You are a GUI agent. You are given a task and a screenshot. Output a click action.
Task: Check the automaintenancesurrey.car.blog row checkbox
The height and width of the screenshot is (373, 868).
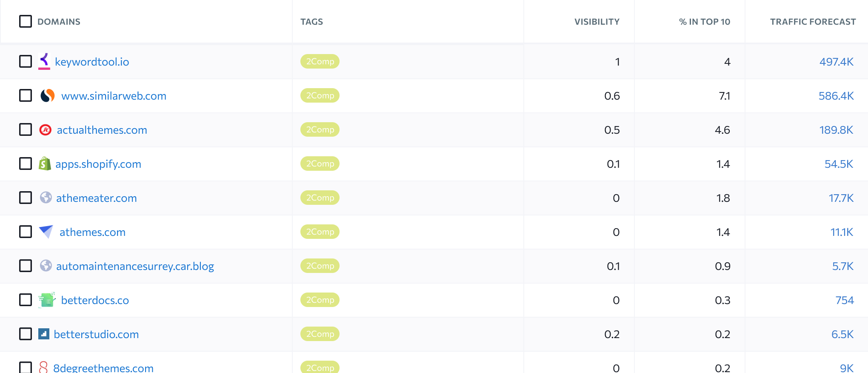pos(26,266)
